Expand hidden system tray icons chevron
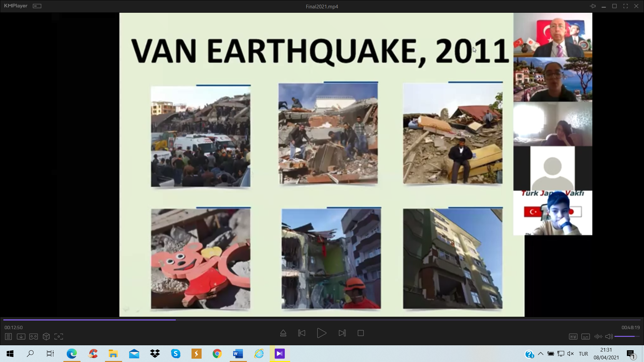This screenshot has height=362, width=644. pos(540,354)
